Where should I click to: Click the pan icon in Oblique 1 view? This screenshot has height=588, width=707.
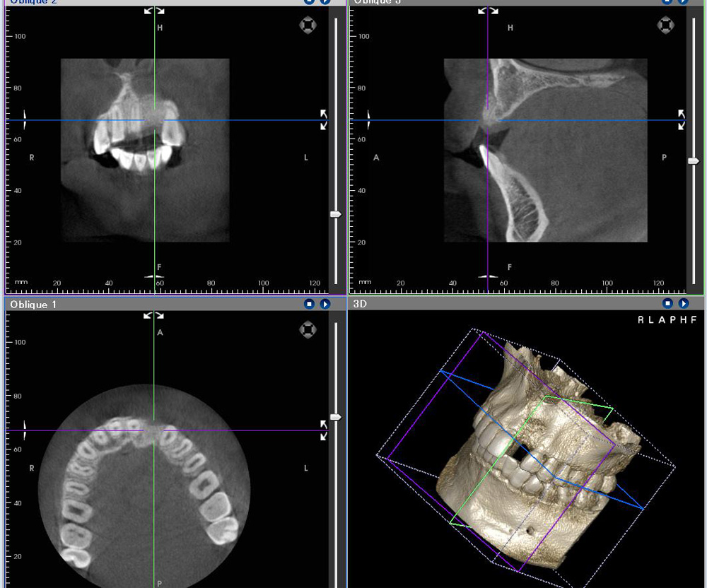(x=308, y=329)
